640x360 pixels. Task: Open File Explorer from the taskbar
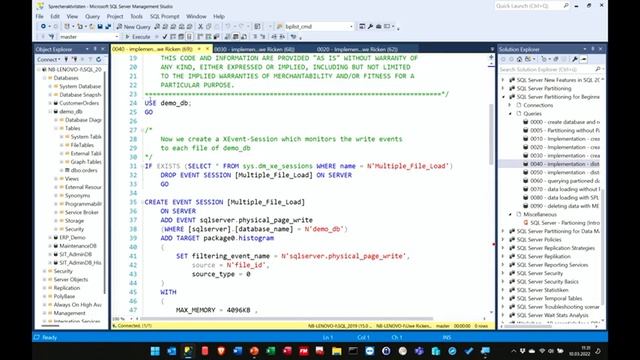[336, 351]
